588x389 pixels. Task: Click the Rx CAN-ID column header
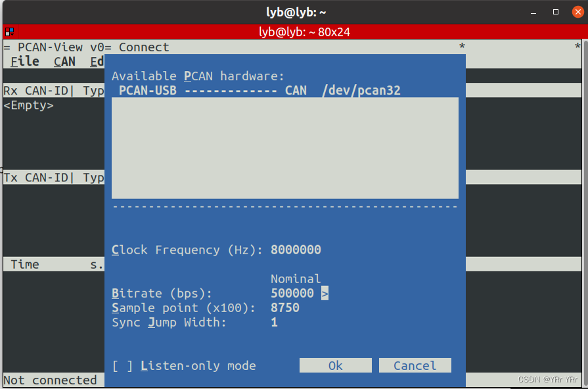click(x=36, y=91)
